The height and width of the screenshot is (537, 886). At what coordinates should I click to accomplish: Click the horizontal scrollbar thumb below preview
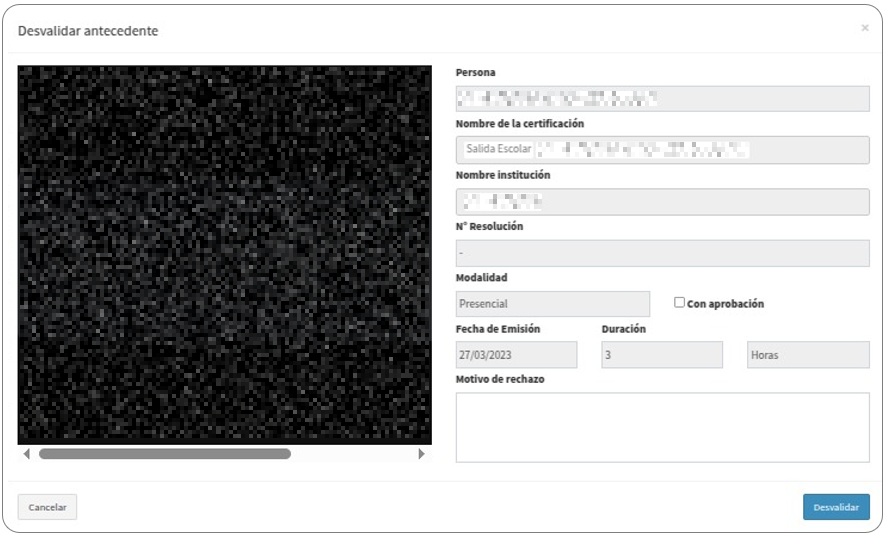coord(164,454)
